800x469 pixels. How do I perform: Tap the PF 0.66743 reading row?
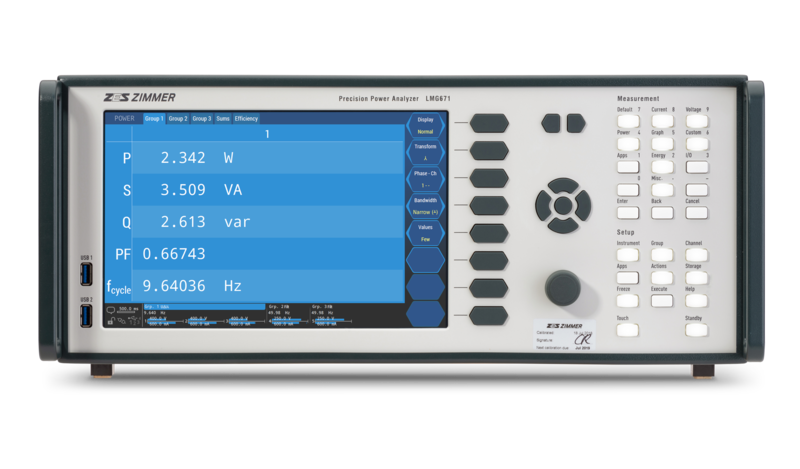255,254
